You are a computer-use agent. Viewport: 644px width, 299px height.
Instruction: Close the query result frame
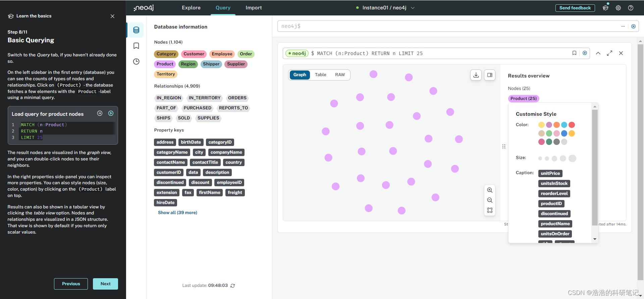click(621, 53)
